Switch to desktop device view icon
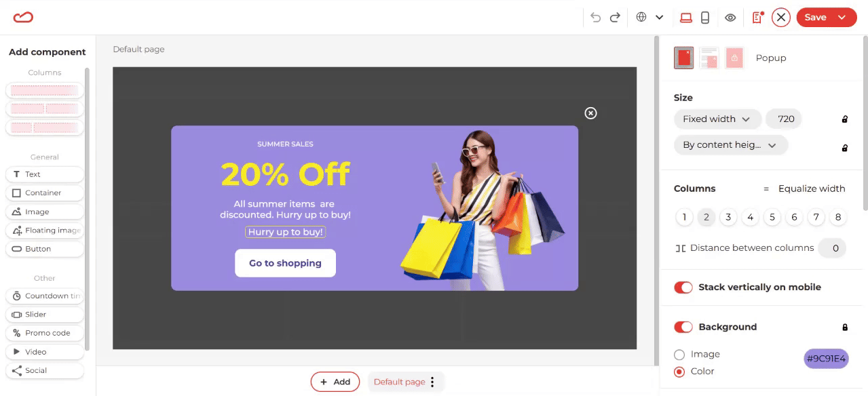868x396 pixels. pyautogui.click(x=686, y=18)
